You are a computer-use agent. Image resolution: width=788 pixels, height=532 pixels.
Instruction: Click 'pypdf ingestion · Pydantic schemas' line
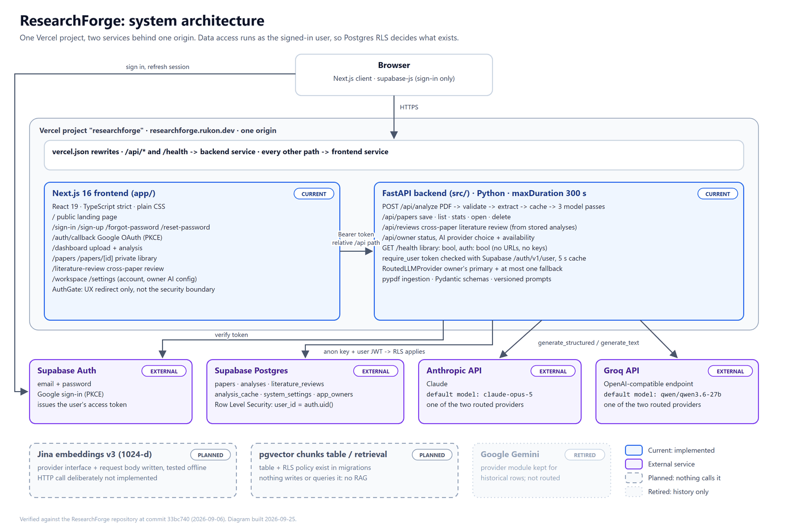[x=466, y=279]
